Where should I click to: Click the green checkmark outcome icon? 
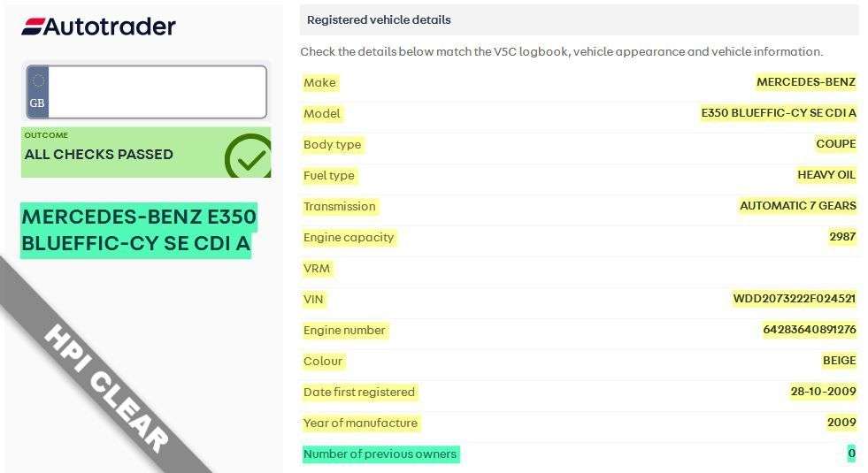[248, 156]
